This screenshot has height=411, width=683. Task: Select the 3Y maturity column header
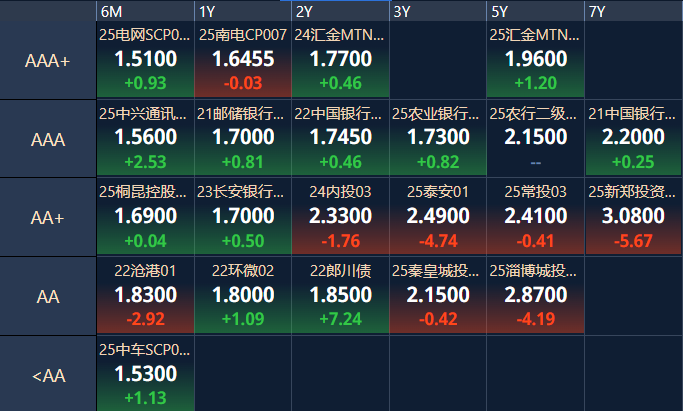click(x=438, y=11)
